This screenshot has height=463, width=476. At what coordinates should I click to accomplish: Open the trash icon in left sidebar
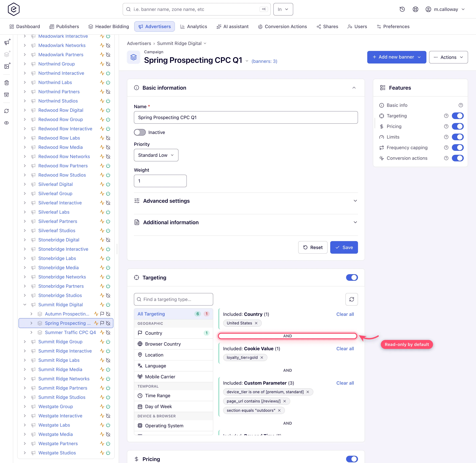pyautogui.click(x=7, y=83)
